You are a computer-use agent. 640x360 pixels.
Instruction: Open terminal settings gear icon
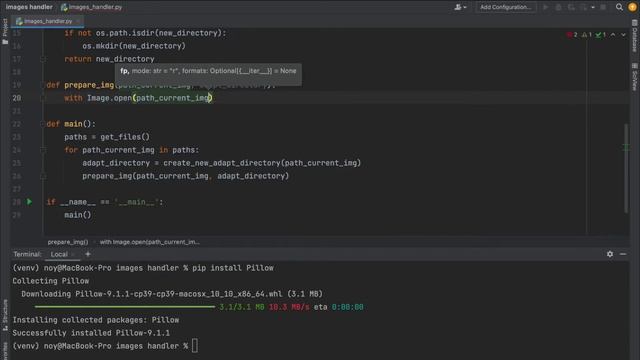click(610, 254)
